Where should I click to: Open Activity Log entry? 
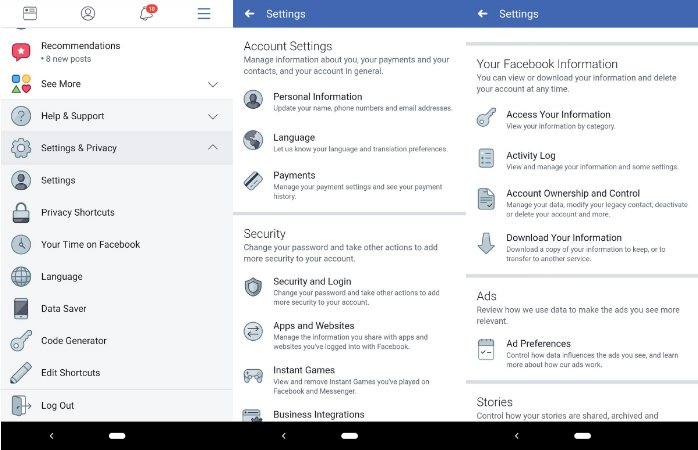(582, 160)
